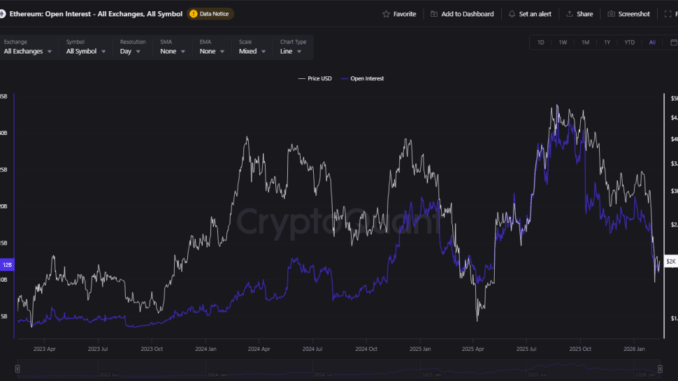Click the 2024 Oct axis label
Image resolution: width=678 pixels, height=381 pixels.
tap(366, 349)
